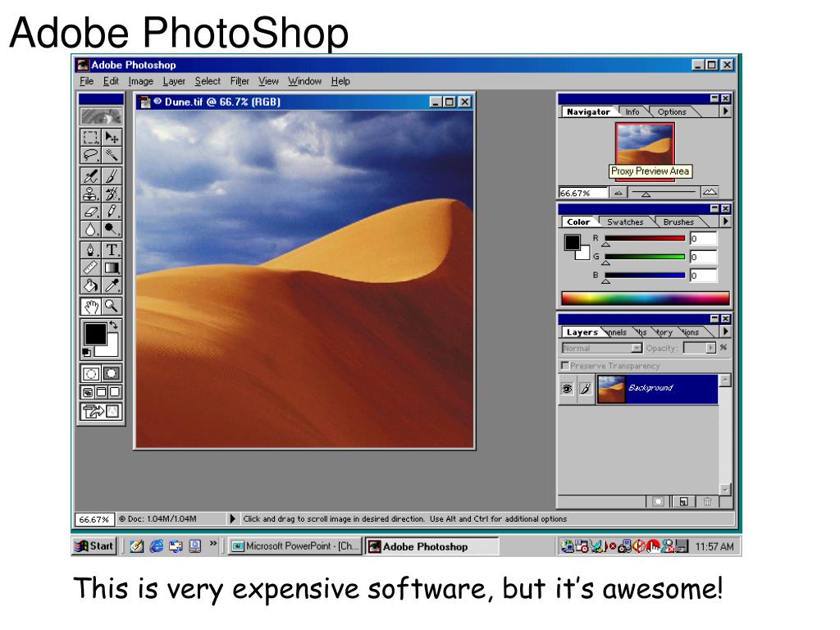
Task: Select the Rubber Stamp tool
Action: (90, 194)
